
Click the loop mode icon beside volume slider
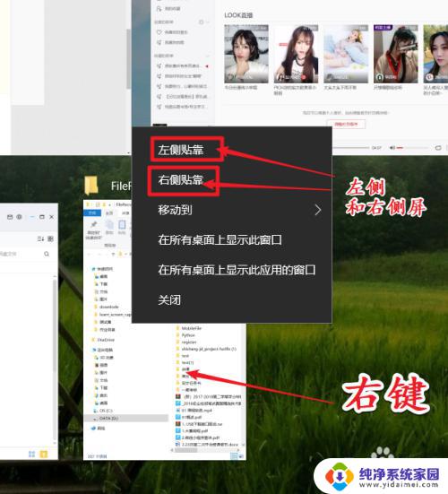(x=438, y=147)
